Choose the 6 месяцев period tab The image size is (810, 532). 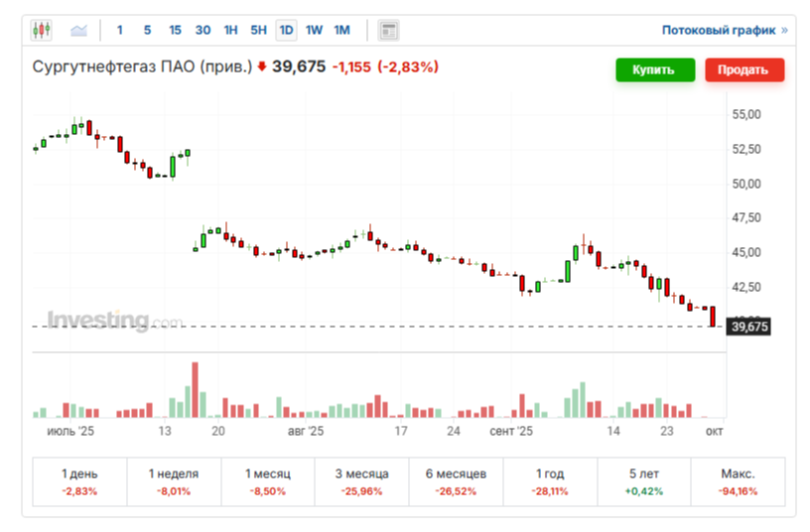pos(456,481)
